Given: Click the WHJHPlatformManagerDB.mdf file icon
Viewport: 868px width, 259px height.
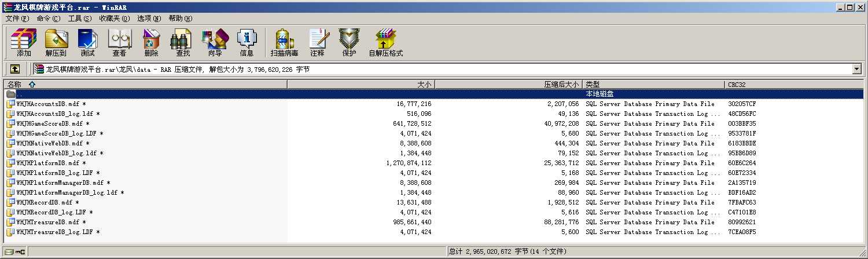Looking at the screenshot, I should (x=11, y=183).
